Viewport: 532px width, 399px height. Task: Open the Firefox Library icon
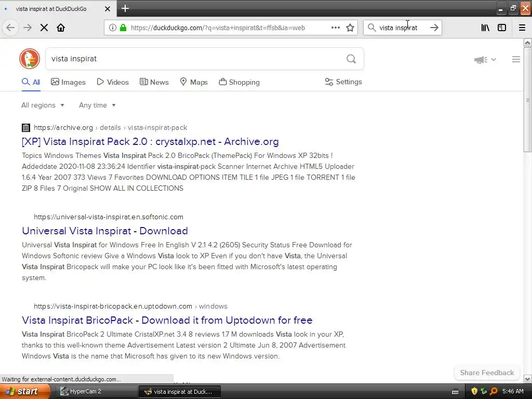click(485, 28)
